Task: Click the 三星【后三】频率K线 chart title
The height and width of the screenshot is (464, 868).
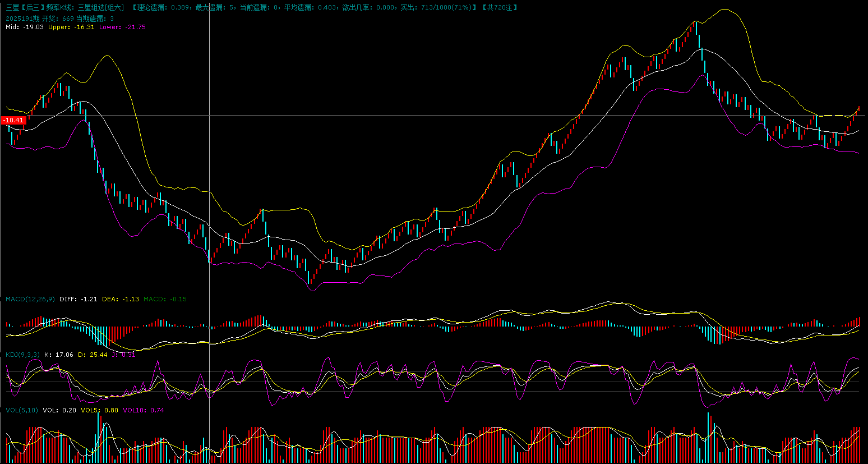Action: coord(39,7)
